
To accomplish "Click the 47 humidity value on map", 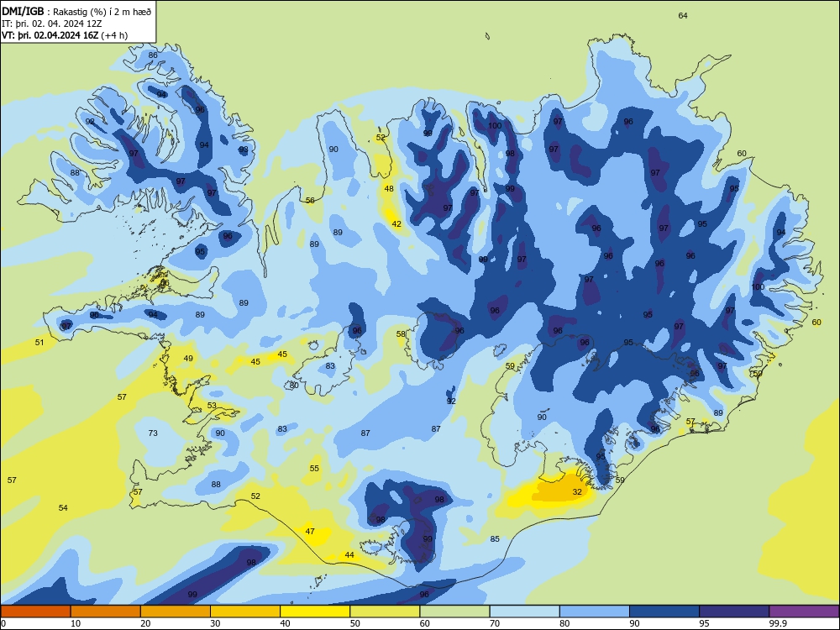I will 310,532.
